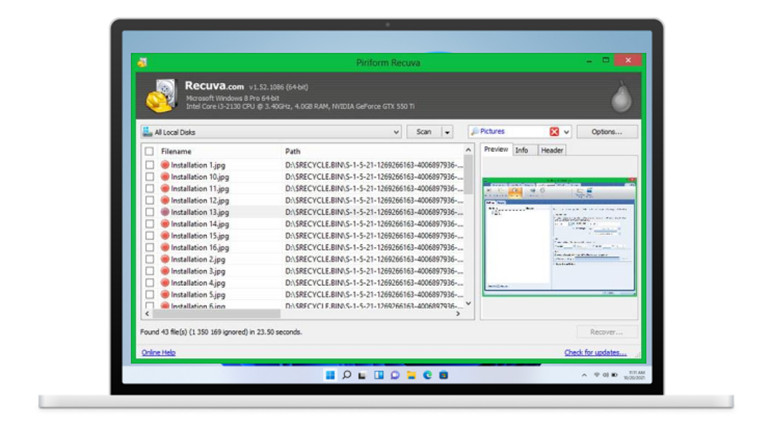
Task: Click red status dot of Installation 1.jpg
Action: click(165, 165)
